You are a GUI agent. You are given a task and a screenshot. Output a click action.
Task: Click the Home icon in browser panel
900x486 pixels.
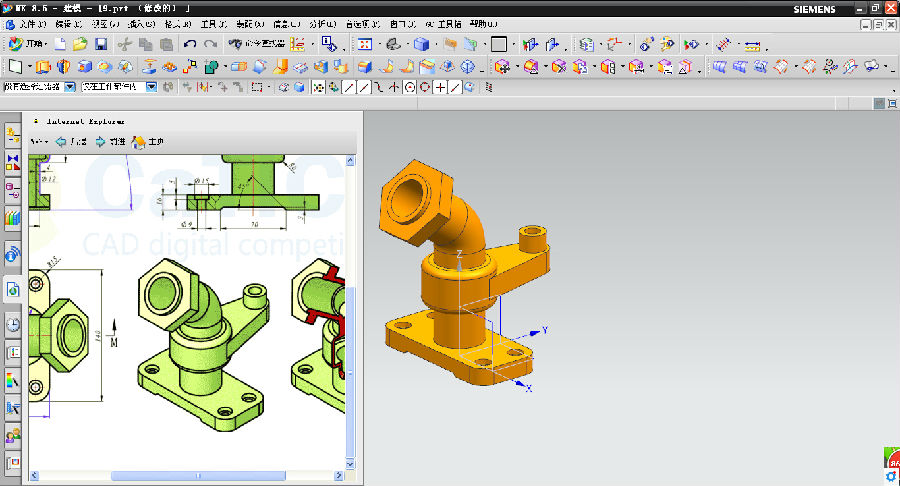click(140, 142)
